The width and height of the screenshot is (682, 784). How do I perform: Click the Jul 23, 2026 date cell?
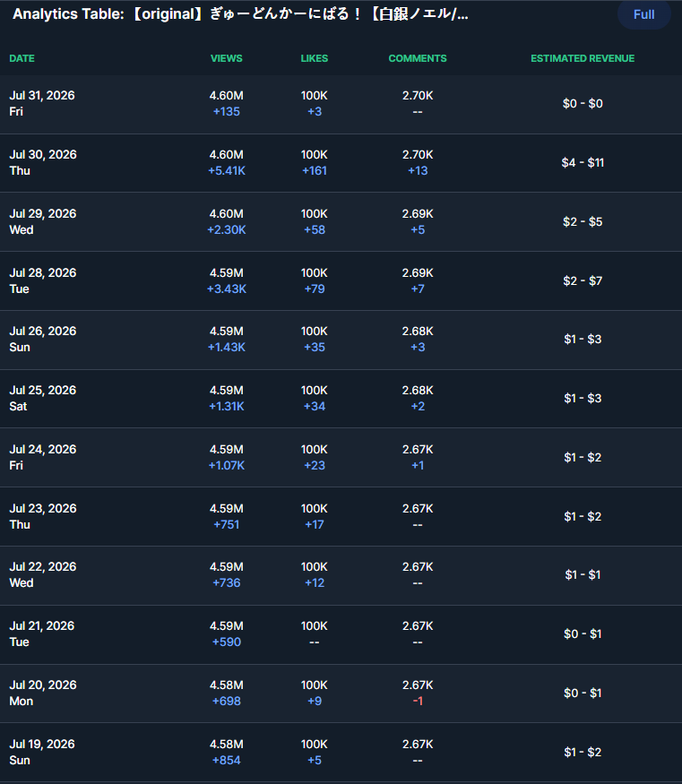pyautogui.click(x=43, y=516)
